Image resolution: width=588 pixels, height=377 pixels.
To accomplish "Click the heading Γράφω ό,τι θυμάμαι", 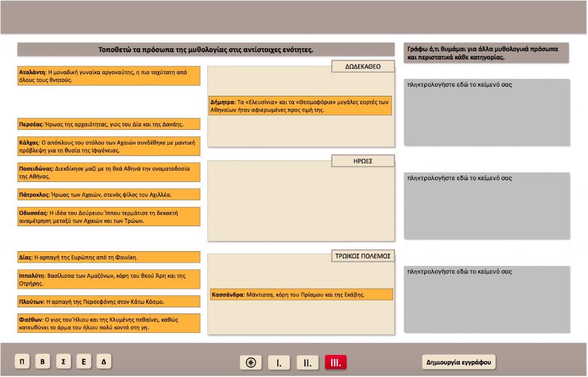I will tap(486, 53).
